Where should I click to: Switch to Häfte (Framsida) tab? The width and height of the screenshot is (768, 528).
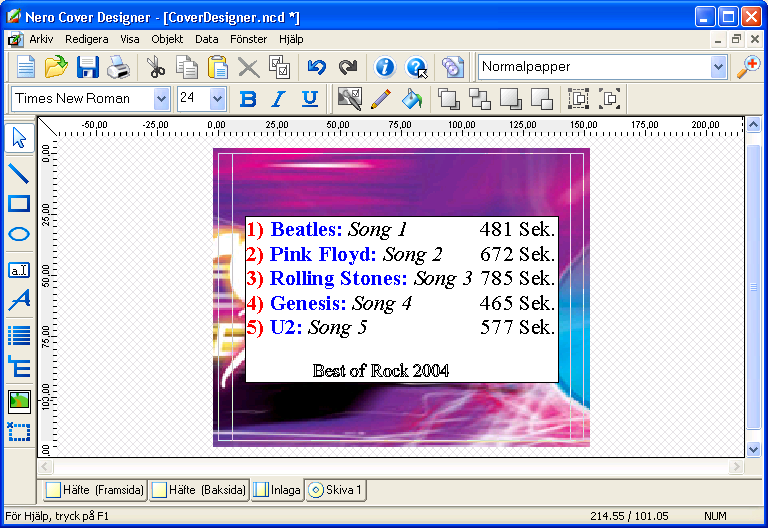[96, 490]
